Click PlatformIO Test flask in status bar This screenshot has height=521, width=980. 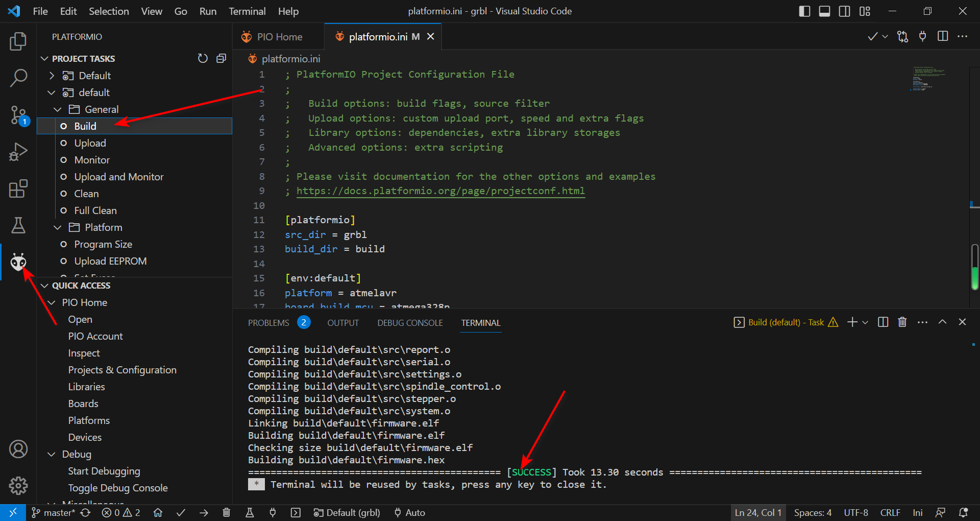tap(250, 512)
